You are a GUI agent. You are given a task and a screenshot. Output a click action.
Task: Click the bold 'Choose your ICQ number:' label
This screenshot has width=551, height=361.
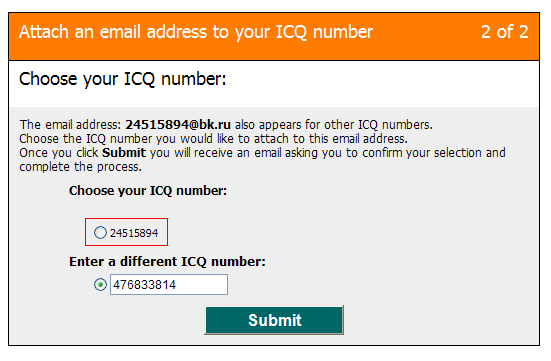pos(148,191)
